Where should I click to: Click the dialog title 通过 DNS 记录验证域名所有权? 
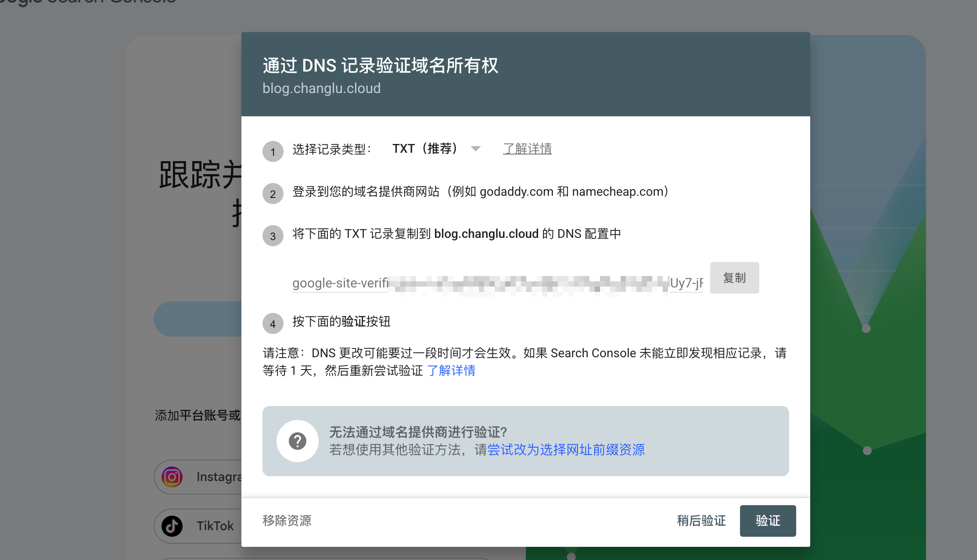(x=381, y=65)
